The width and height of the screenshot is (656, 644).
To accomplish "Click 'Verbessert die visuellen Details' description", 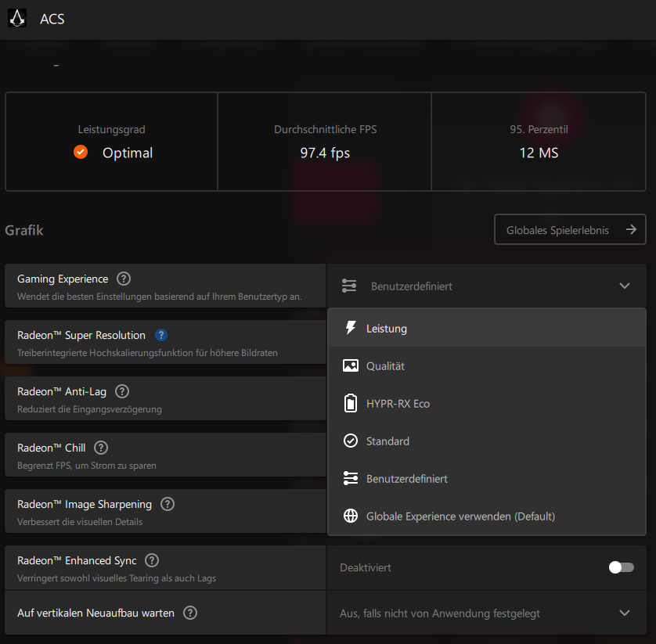I will click(x=80, y=521).
